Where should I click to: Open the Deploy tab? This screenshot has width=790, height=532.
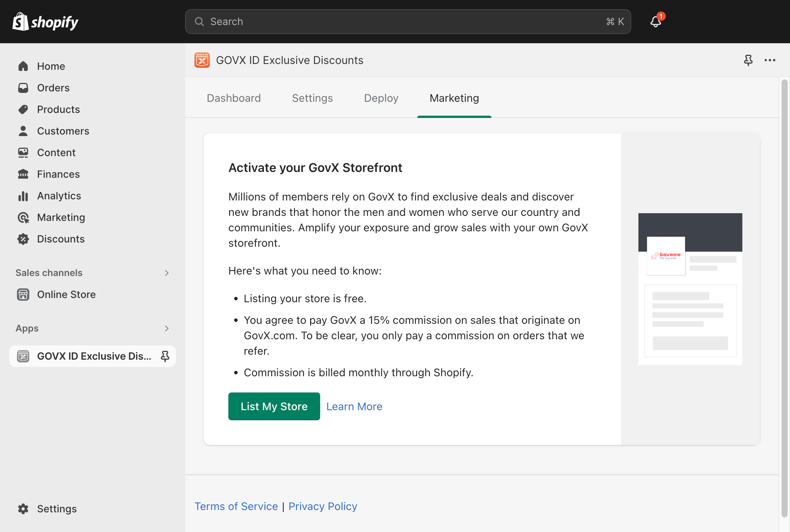click(381, 98)
